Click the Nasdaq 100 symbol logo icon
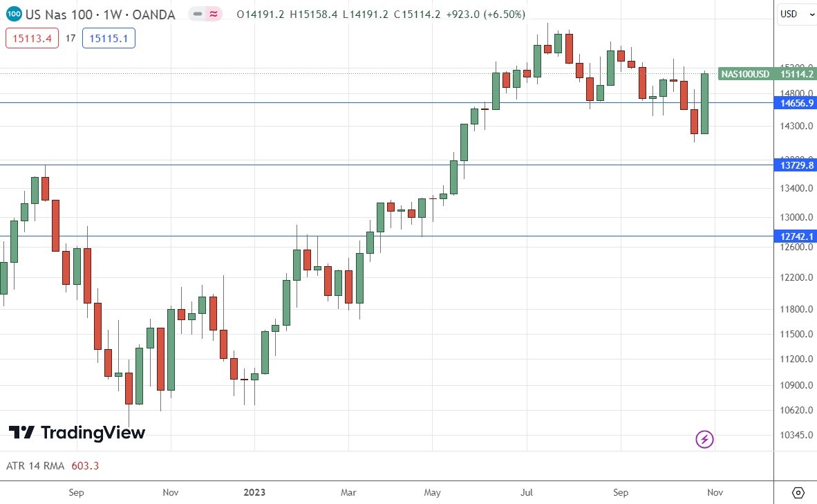817x504 pixels. (14, 14)
